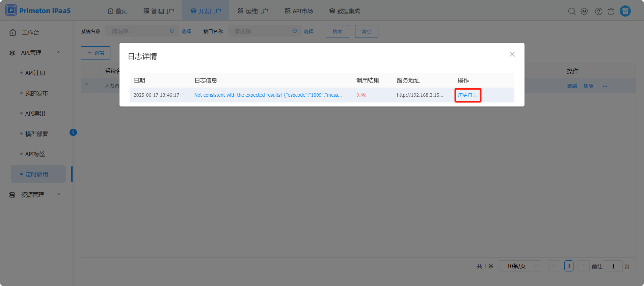The width and height of the screenshot is (644, 286).
Task: Click the search magnifier icon in header
Action: (x=572, y=11)
